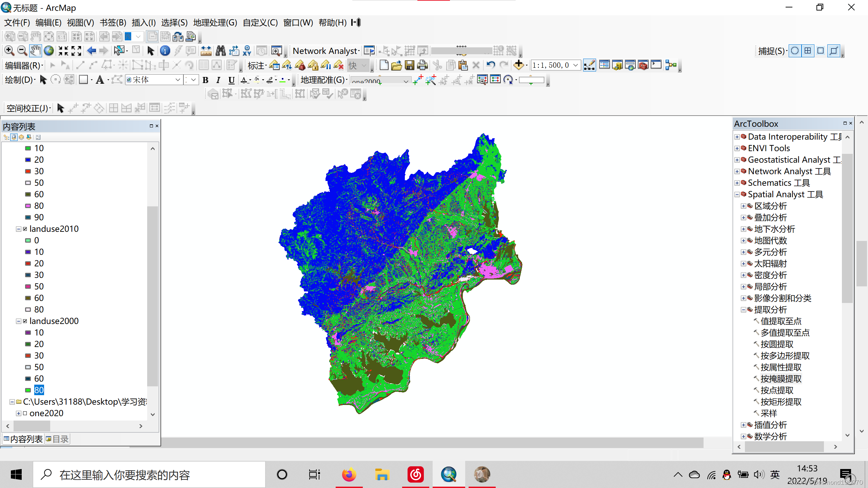
Task: Uncheck the landuse2010 layer checkbox
Action: pos(25,229)
